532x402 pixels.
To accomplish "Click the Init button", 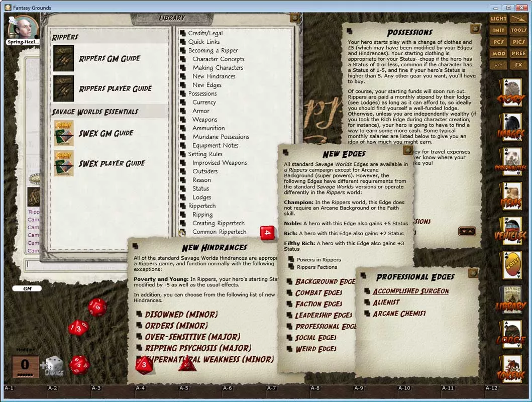I will tap(498, 30).
